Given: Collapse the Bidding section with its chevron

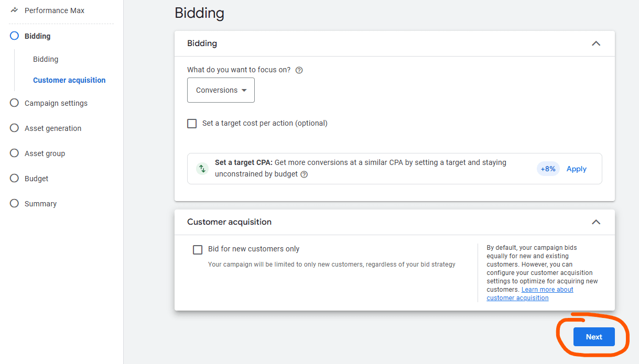Looking at the screenshot, I should pyautogui.click(x=596, y=43).
